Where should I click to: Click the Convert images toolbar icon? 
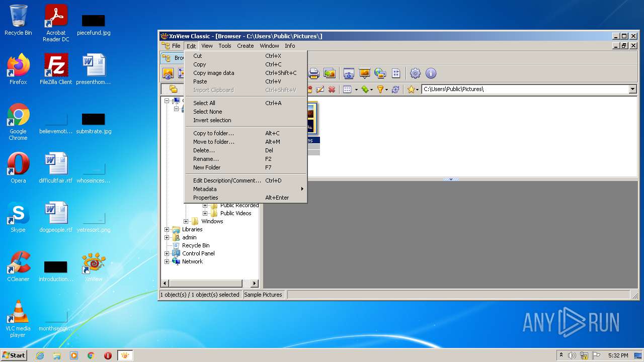tap(330, 73)
